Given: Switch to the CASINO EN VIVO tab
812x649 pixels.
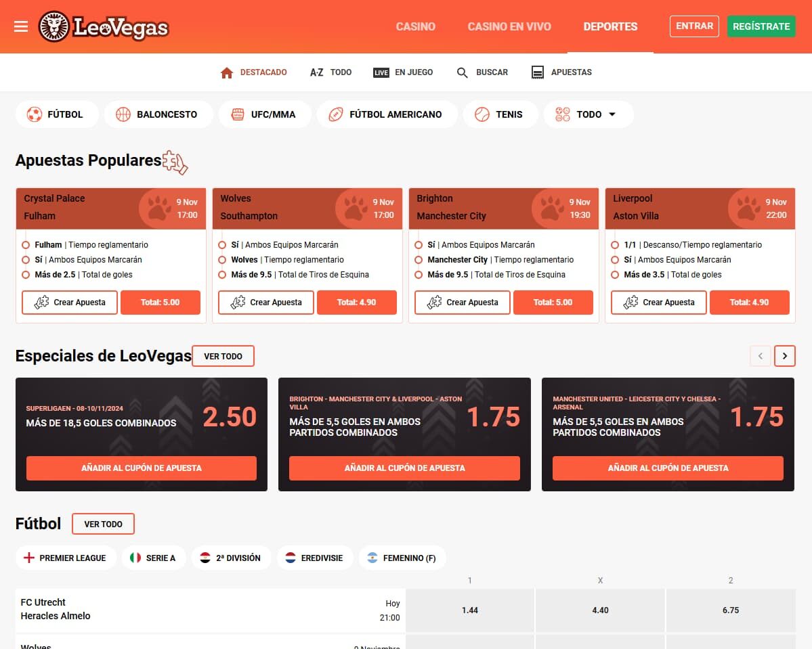Looking at the screenshot, I should [x=509, y=26].
